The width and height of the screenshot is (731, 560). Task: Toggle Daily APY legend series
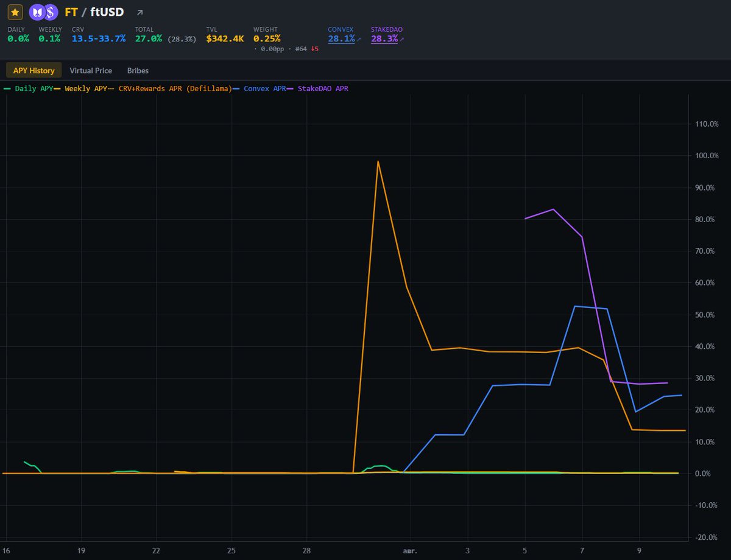[x=28, y=88]
